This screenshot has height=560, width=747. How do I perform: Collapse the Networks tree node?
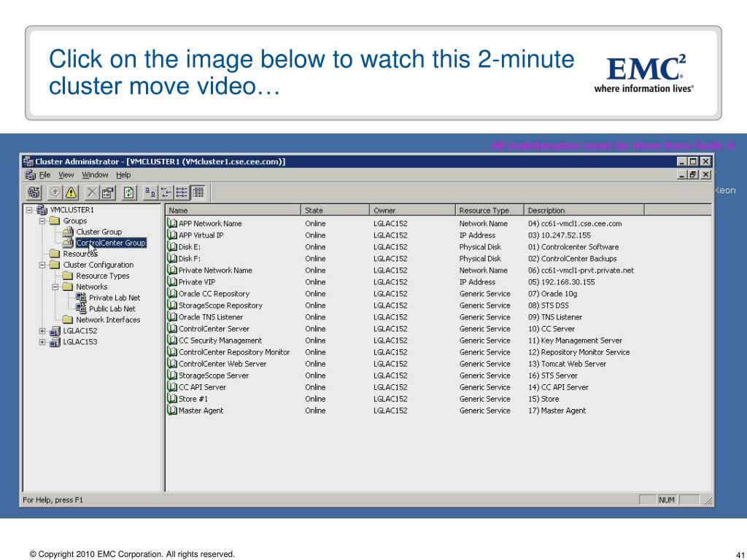55,287
